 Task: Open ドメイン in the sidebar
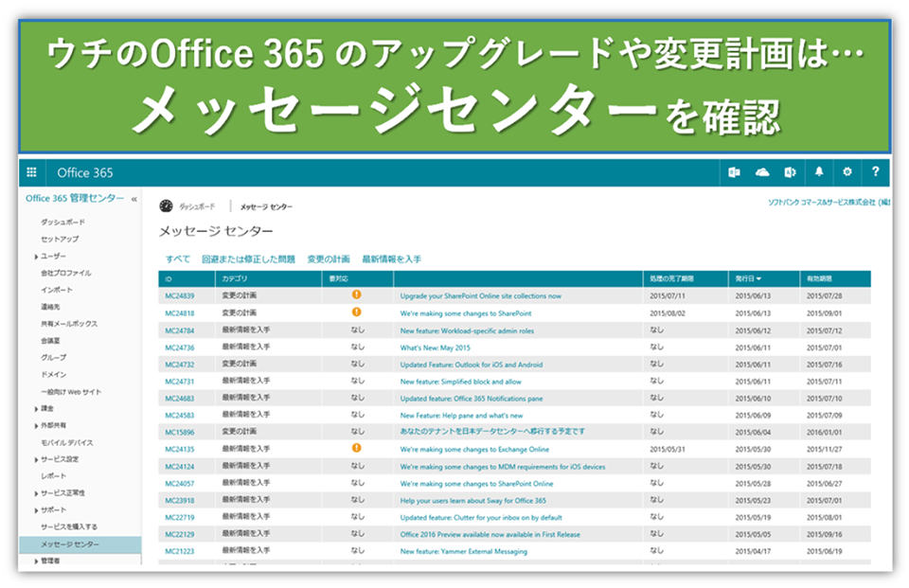pyautogui.click(x=53, y=375)
